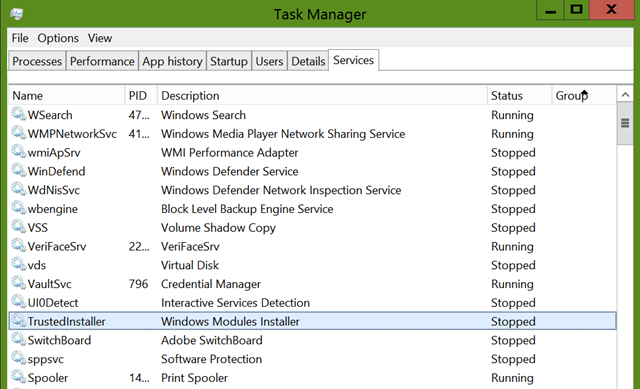Click 'Block Level Backup Engine Service' description
Screen dimensions: 640x389
(x=247, y=209)
